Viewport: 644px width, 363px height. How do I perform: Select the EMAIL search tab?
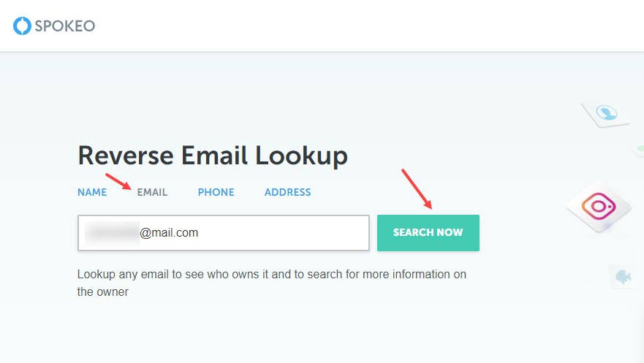(x=152, y=192)
